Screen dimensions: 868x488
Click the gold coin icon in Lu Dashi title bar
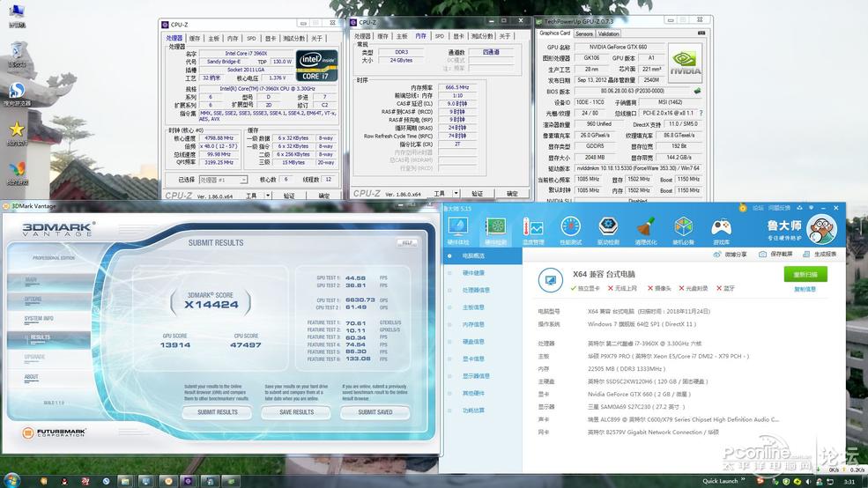tap(742, 208)
